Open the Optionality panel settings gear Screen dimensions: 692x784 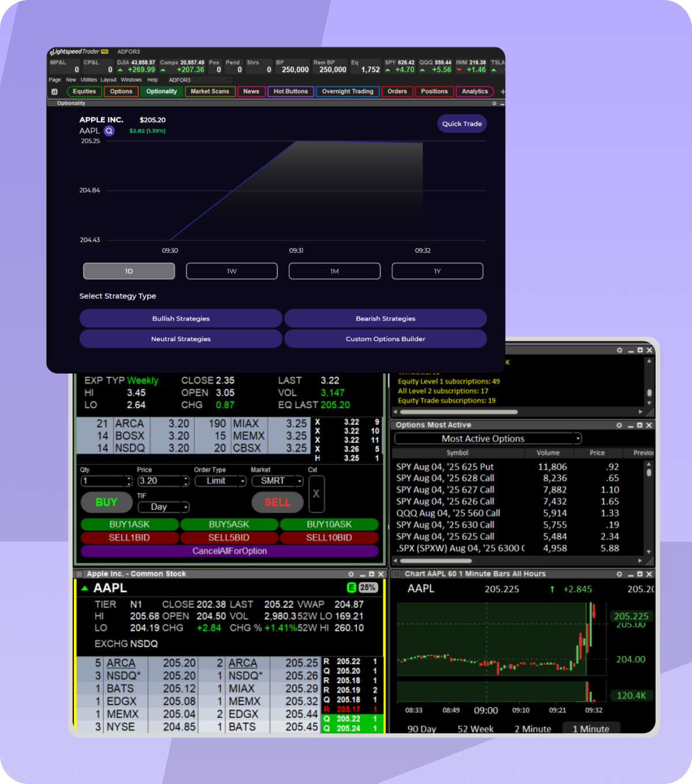[494, 103]
